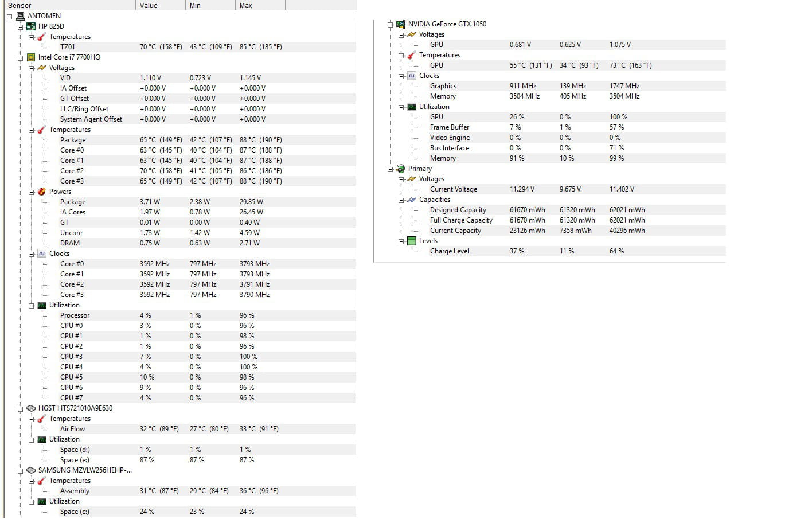The image size is (812, 519).
Task: Click the NVIDIA GeForce GTX 1050 card icon
Action: [x=401, y=24]
